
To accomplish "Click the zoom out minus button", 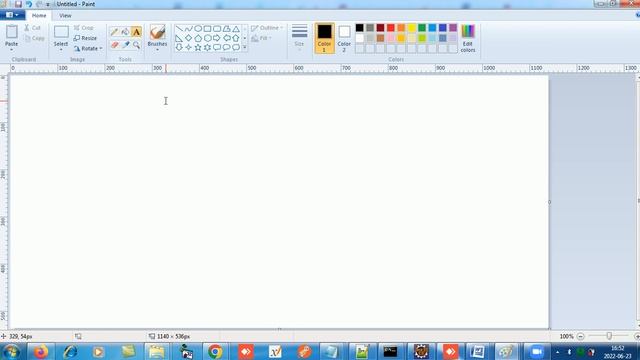I will pos(580,336).
